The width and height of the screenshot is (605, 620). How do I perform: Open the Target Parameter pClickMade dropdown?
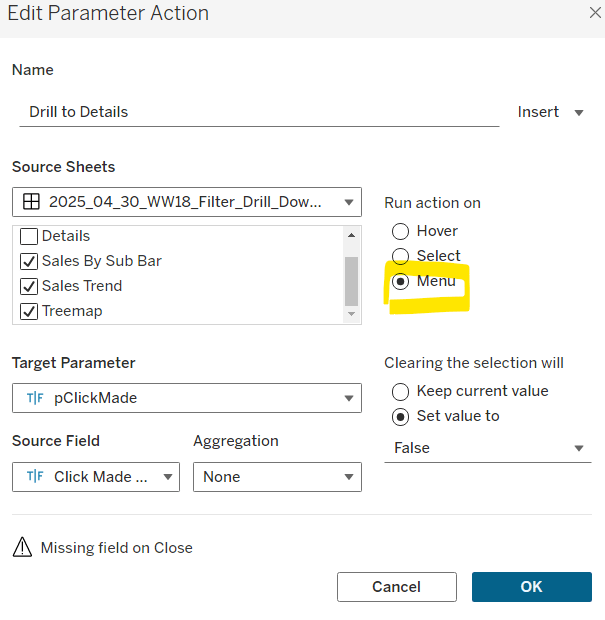click(x=348, y=398)
